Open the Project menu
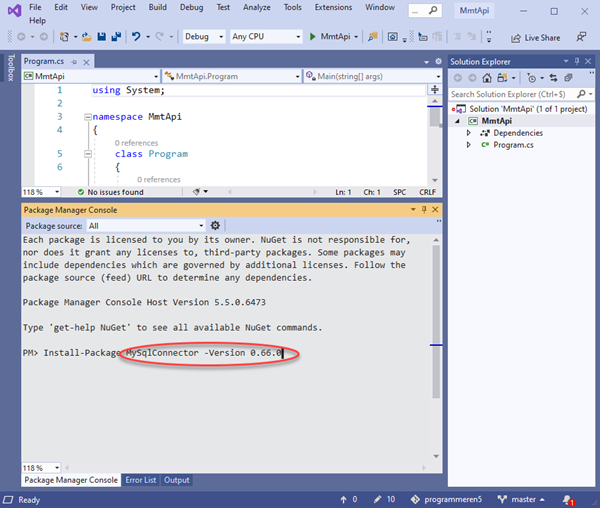The width and height of the screenshot is (600, 508). 123,7
